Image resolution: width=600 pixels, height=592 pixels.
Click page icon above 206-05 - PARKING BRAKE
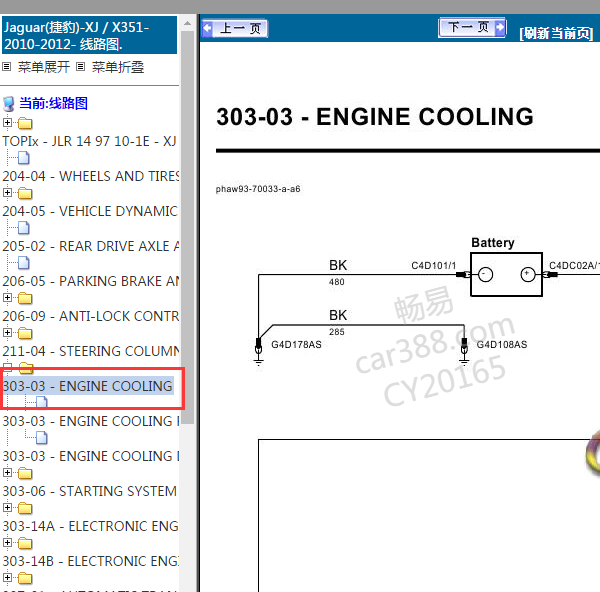24,263
